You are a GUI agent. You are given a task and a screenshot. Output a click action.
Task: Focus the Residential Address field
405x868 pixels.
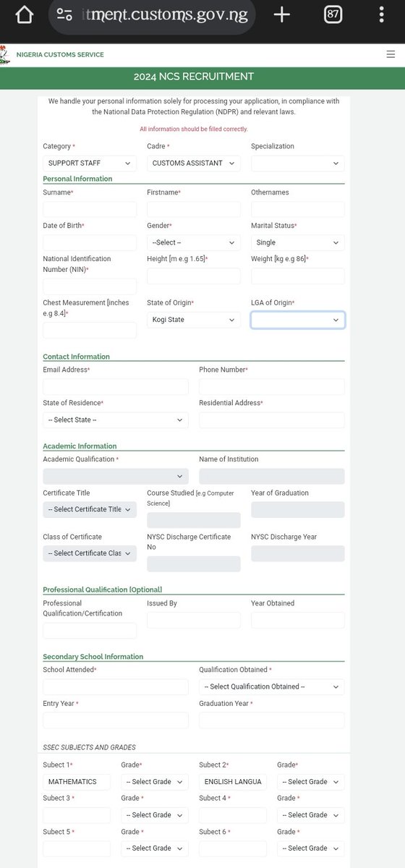tap(272, 420)
